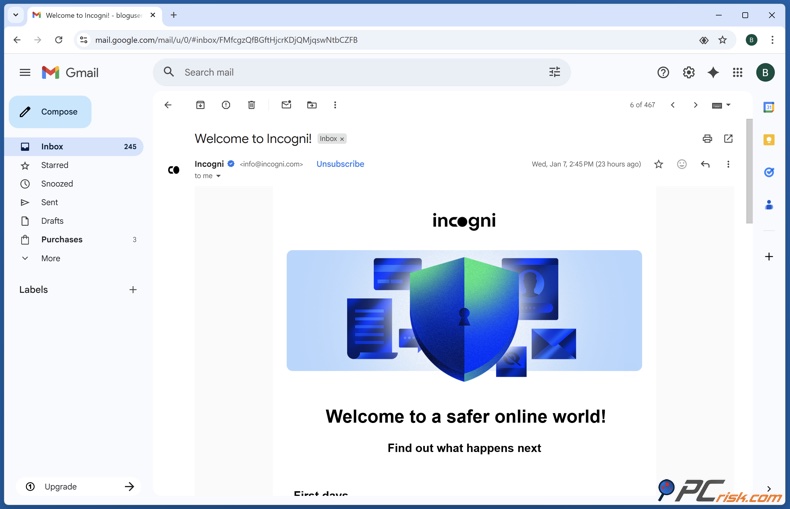Reply to the Incogni email
The width and height of the screenshot is (790, 509).
click(x=705, y=164)
